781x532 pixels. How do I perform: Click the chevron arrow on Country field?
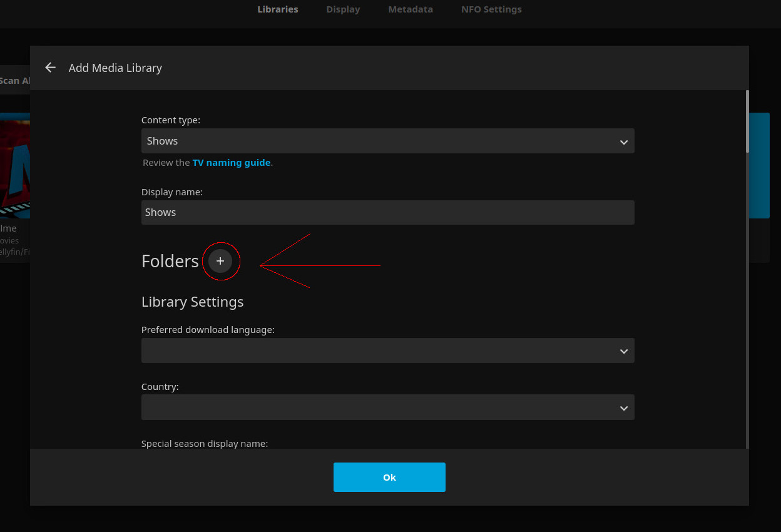[623, 408]
